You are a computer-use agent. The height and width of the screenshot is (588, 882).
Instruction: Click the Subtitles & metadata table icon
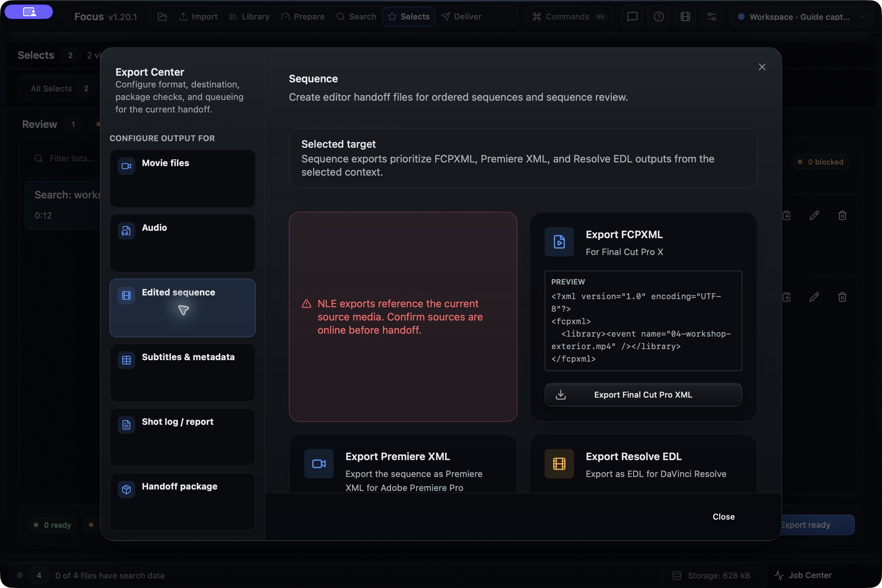click(x=126, y=360)
